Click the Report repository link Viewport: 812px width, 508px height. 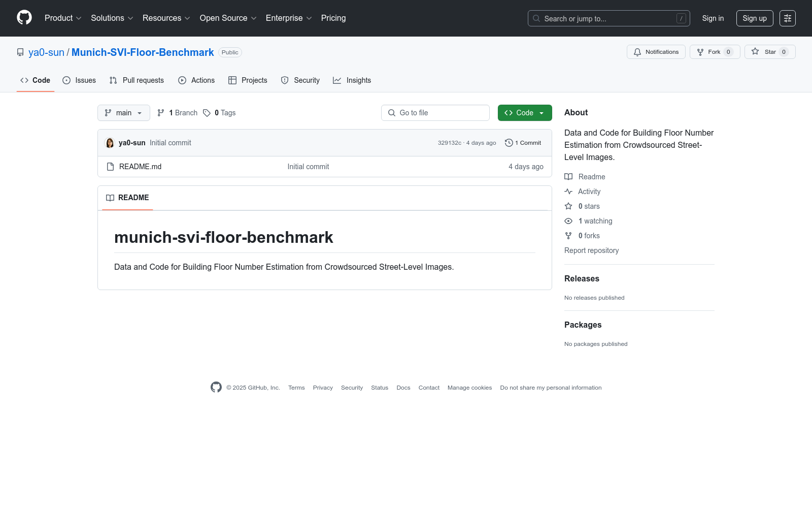592,250
